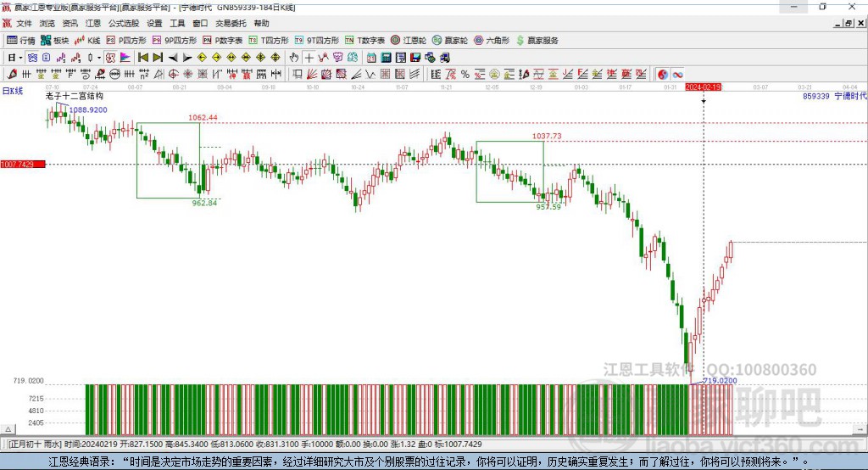
Task: Toggle the yin-yang red blue icon
Action: click(663, 75)
